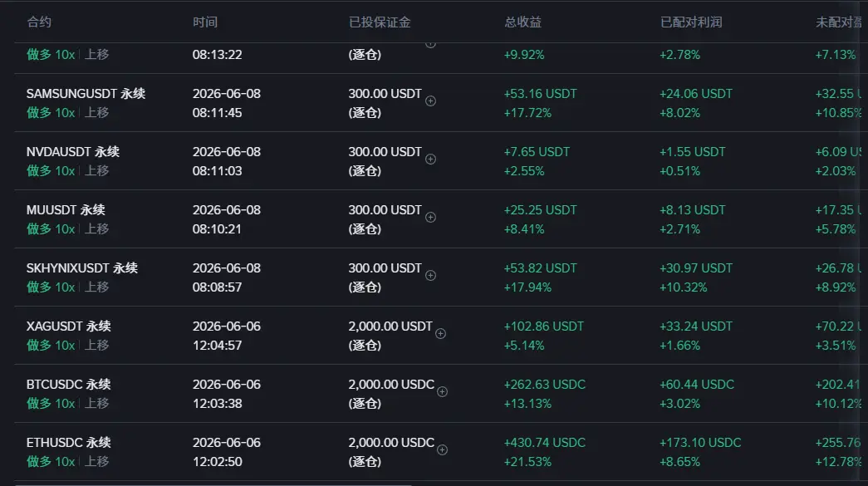Open the XAGUSDT 永续 contract
The image size is (868, 486).
69,326
